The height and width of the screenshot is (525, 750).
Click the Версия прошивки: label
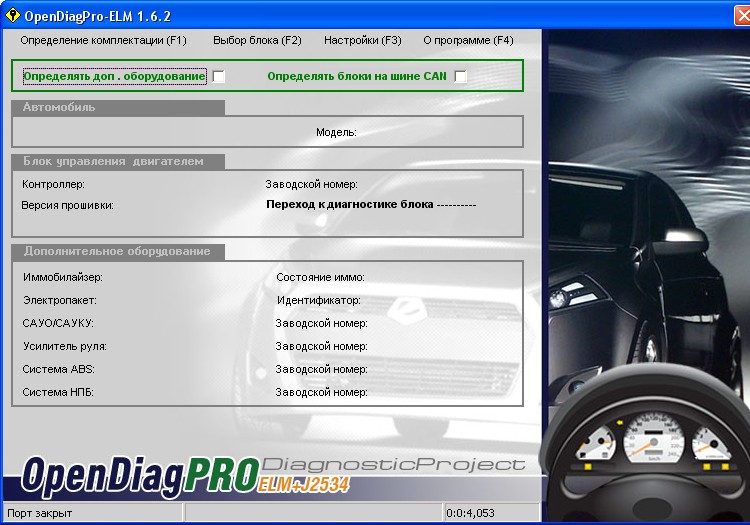67,206
